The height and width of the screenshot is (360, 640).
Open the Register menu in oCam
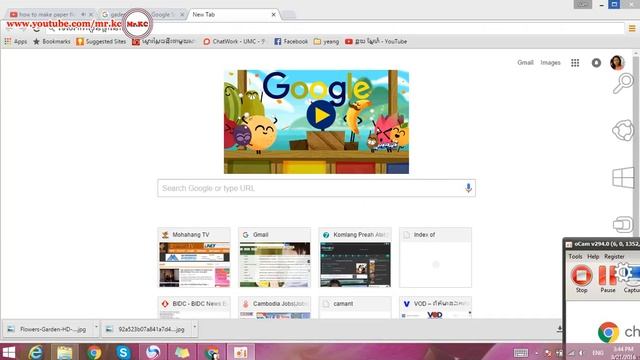point(614,256)
